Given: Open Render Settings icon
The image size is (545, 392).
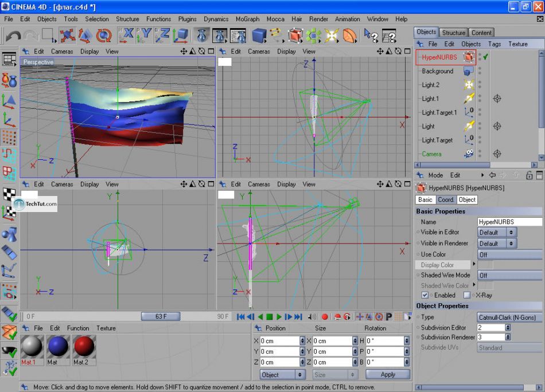Looking at the screenshot, I should point(238,36).
